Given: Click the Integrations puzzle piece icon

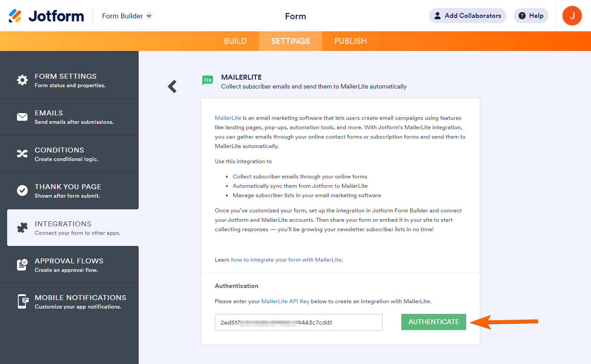Looking at the screenshot, I should point(22,228).
